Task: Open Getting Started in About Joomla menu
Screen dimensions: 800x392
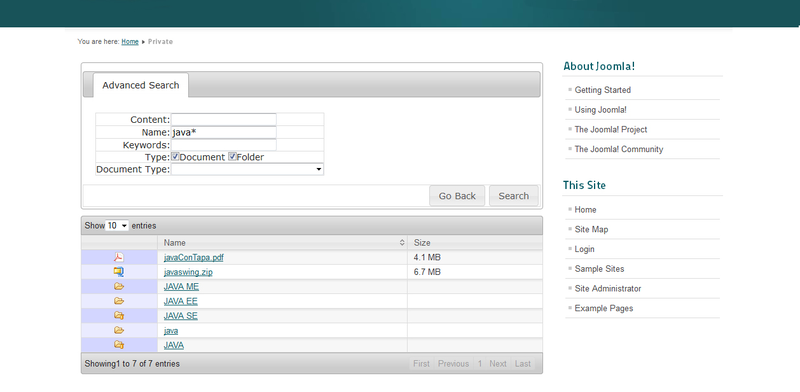Action: tap(603, 90)
